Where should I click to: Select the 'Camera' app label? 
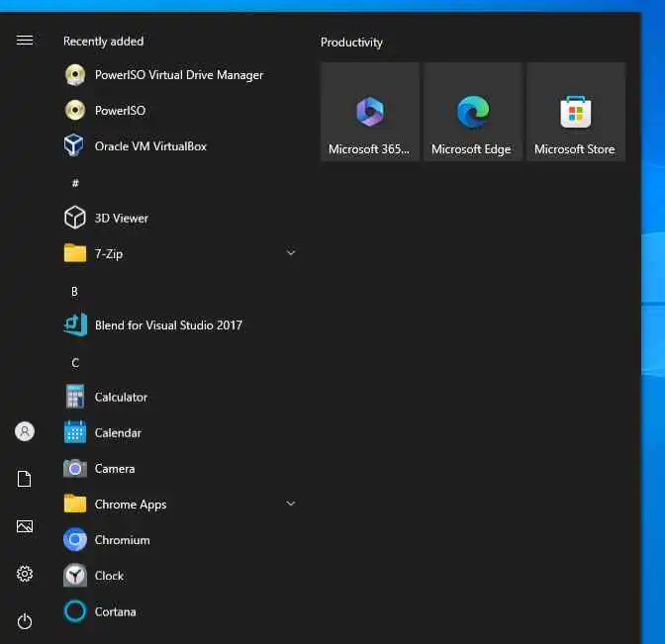(x=115, y=469)
